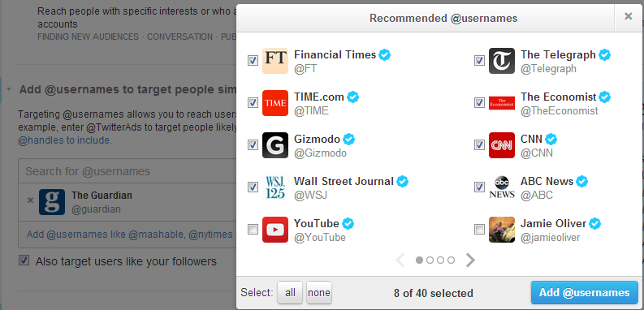Click the none selection button
Screen dimensions: 644x310
(x=319, y=293)
